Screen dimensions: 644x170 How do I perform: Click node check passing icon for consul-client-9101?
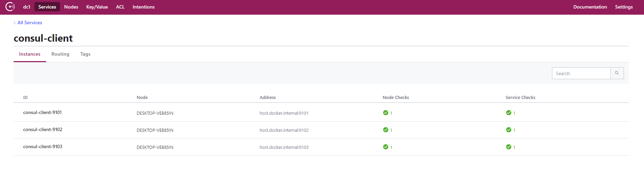click(x=386, y=113)
